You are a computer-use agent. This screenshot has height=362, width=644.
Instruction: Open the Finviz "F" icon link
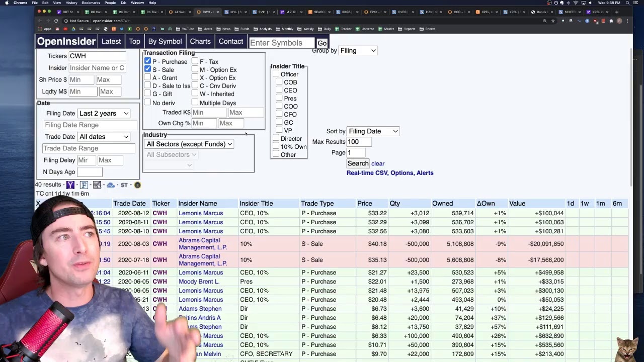click(x=84, y=185)
